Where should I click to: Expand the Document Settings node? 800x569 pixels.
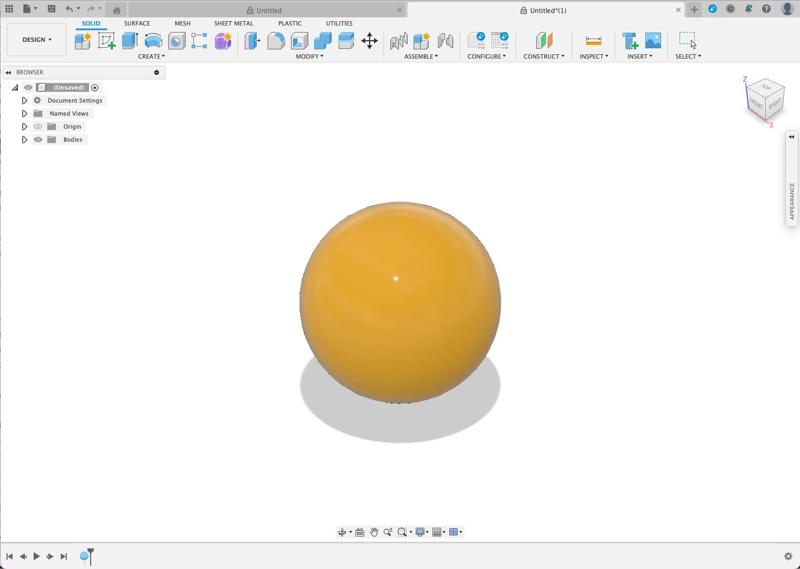[25, 101]
